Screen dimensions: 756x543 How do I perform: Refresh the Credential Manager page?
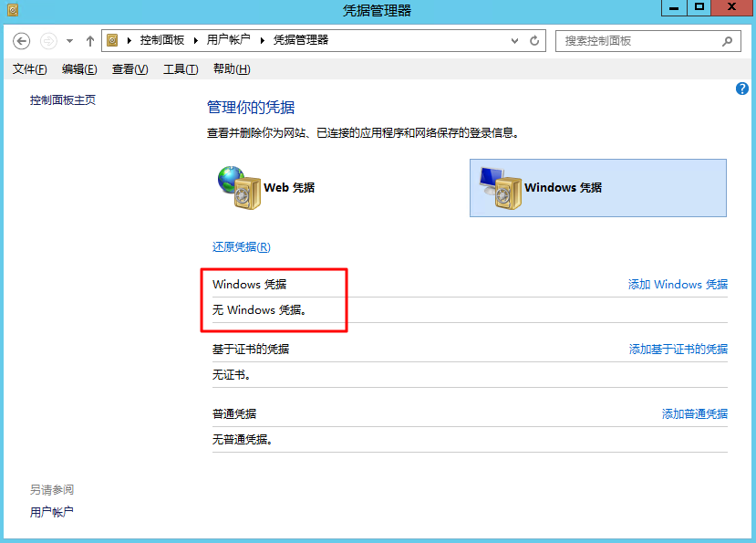point(534,41)
